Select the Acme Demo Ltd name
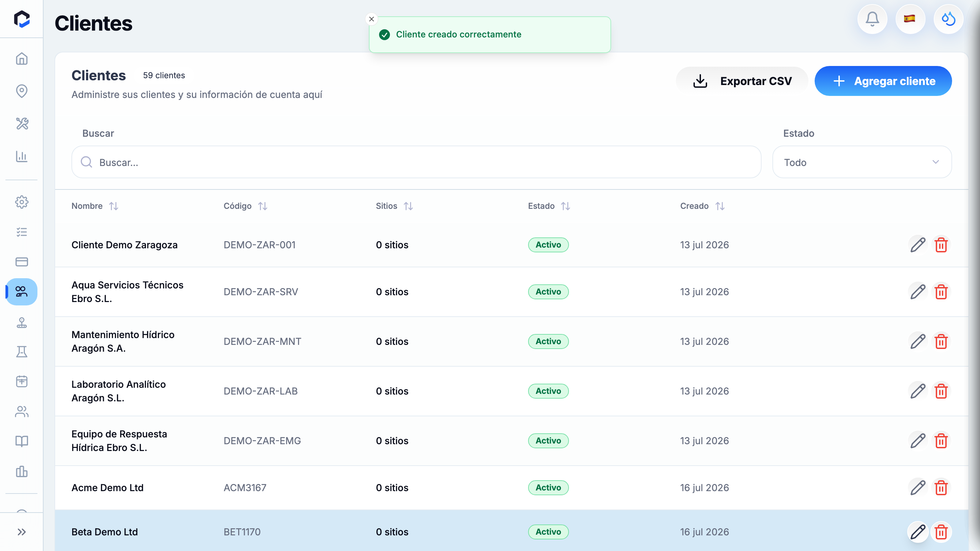980x551 pixels. 107,487
